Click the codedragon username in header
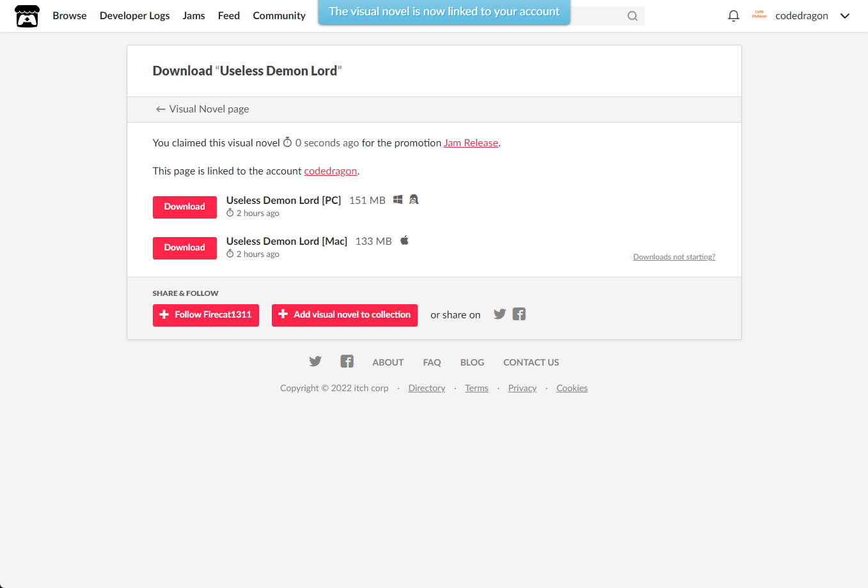Viewport: 868px width, 588px height. click(801, 16)
